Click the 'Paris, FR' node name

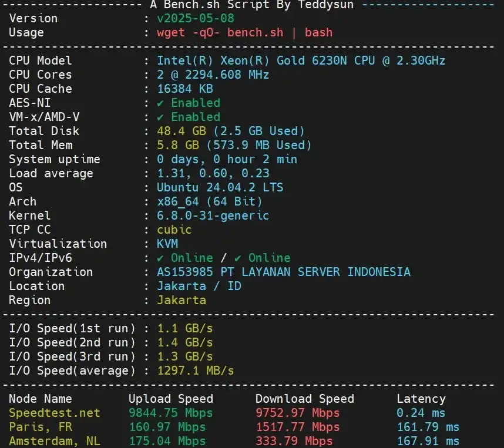click(41, 427)
